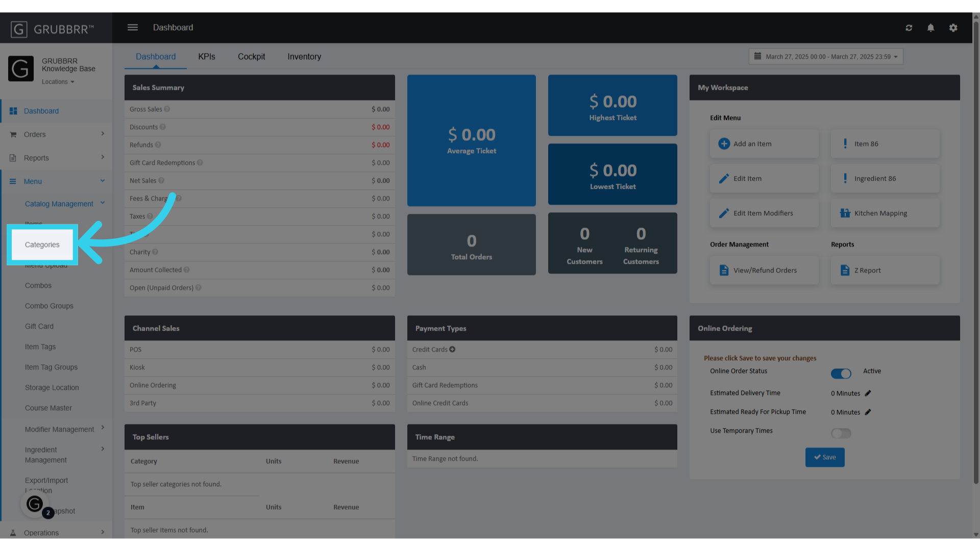Open the notifications bell icon

[930, 28]
